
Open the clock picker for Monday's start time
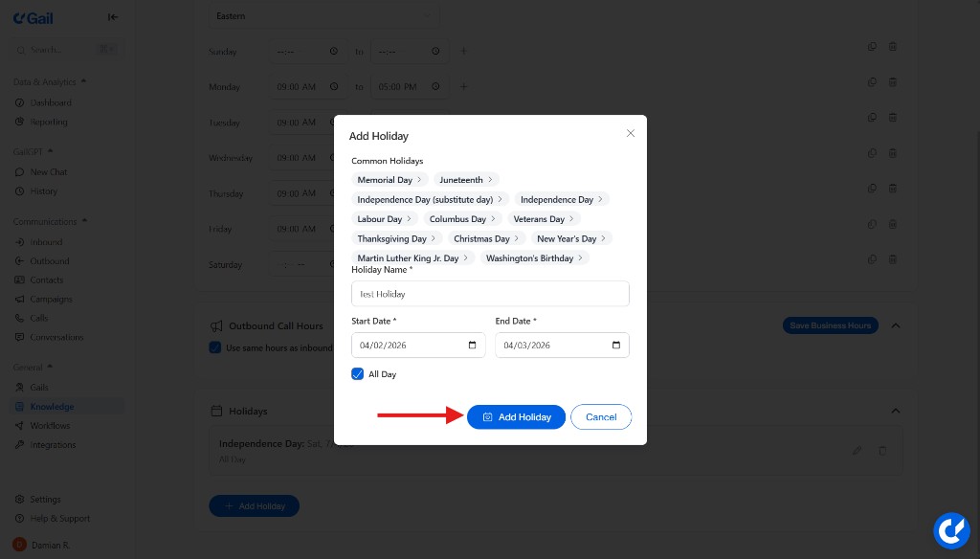tap(334, 86)
